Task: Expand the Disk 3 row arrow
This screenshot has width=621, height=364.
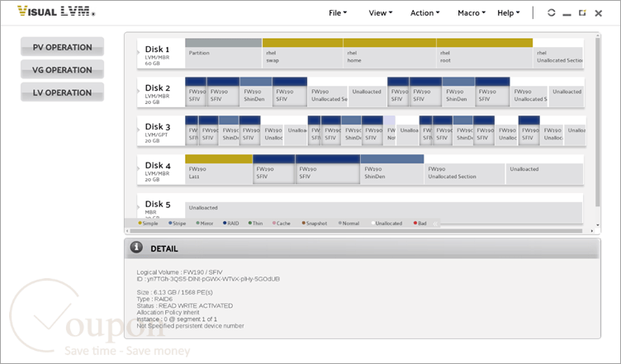Action: coord(139,130)
